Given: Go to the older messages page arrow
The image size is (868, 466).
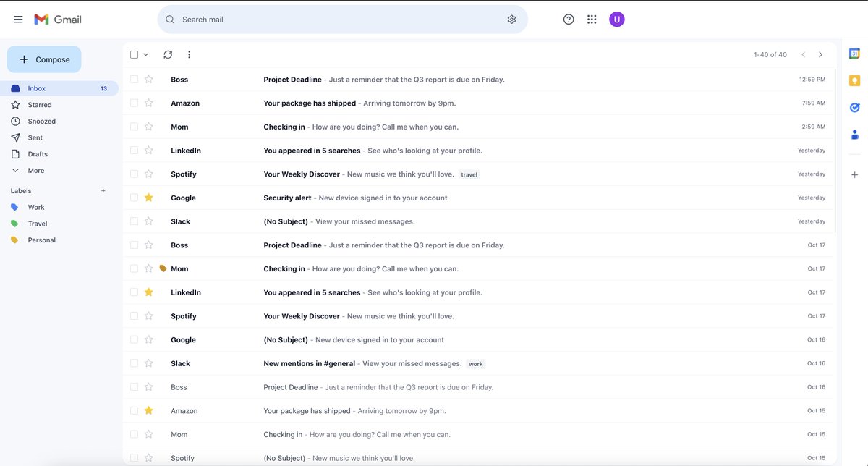Looking at the screenshot, I should click(820, 54).
